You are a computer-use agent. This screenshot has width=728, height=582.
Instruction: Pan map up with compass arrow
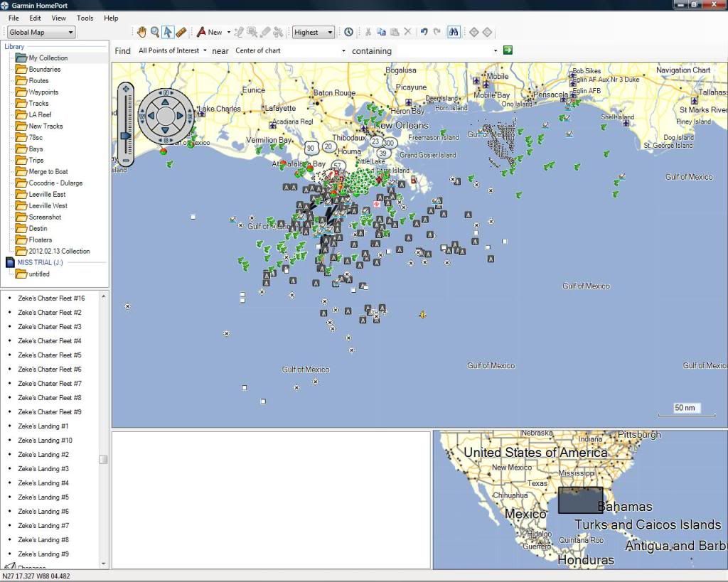point(165,102)
